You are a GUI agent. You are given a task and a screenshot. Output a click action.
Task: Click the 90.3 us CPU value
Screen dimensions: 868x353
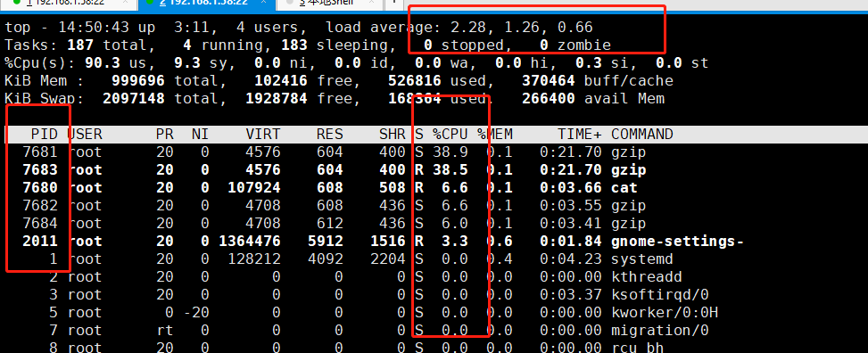(103, 63)
